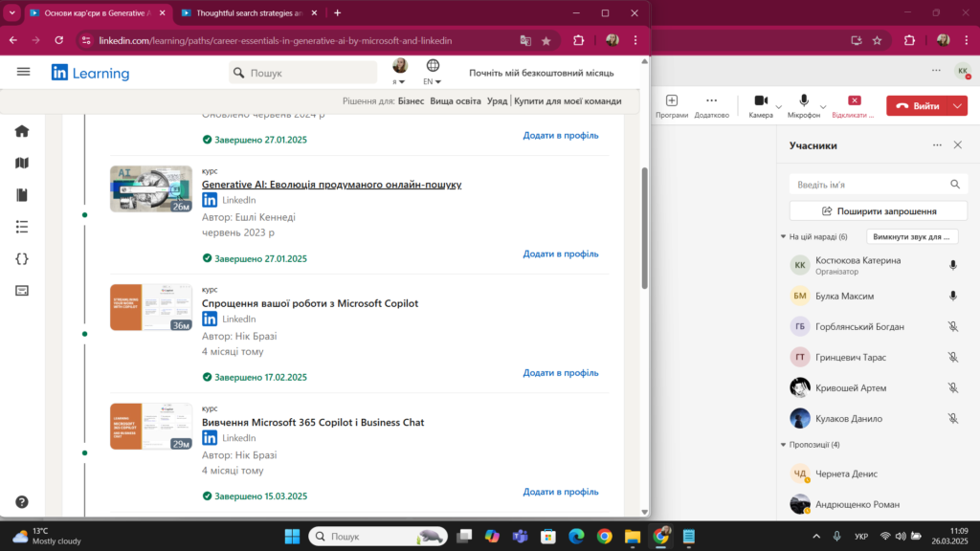
Task: Click the 'Введіть ім'я' participant search field
Action: (x=879, y=185)
